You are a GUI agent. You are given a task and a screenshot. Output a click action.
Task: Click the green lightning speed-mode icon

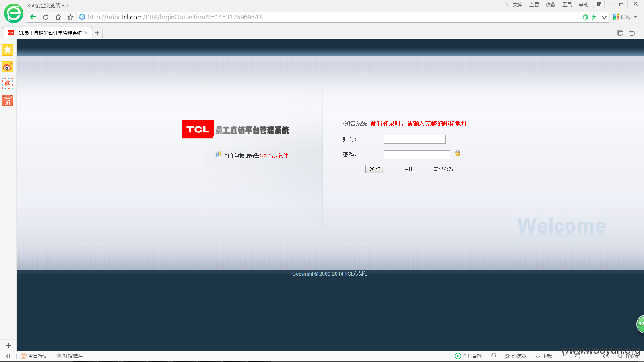click(594, 17)
